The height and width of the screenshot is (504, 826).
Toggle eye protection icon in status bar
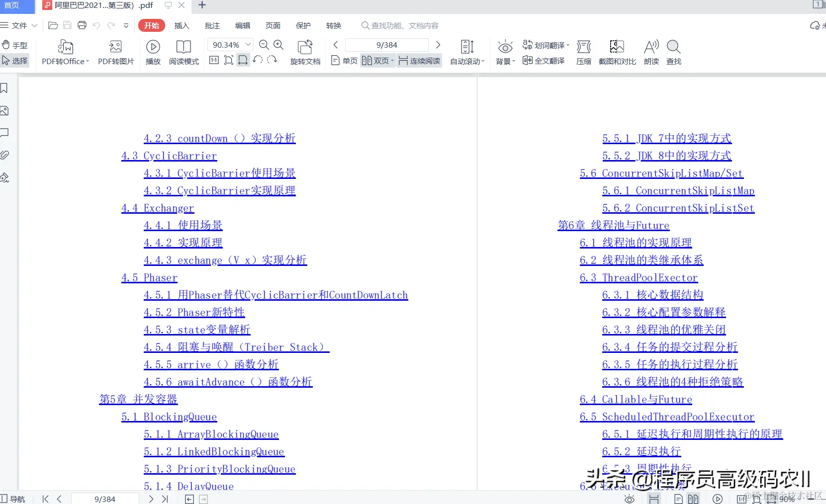pyautogui.click(x=630, y=499)
